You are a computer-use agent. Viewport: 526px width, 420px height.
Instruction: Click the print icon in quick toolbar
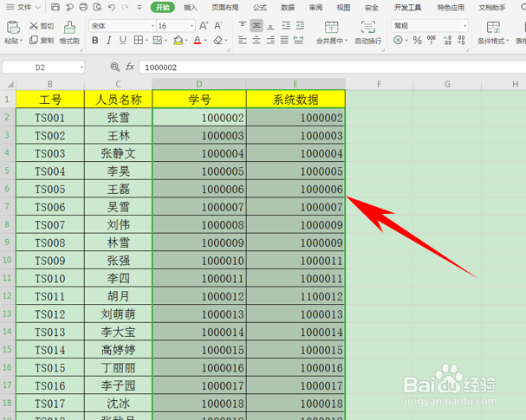click(83, 7)
